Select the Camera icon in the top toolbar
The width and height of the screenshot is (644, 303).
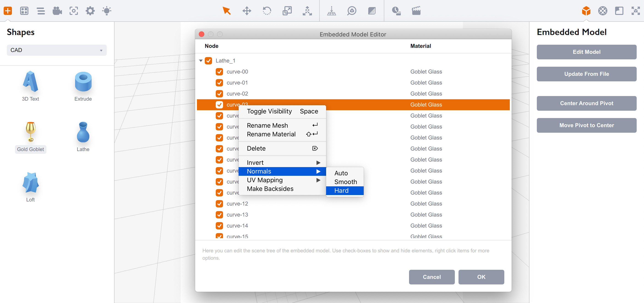click(57, 11)
